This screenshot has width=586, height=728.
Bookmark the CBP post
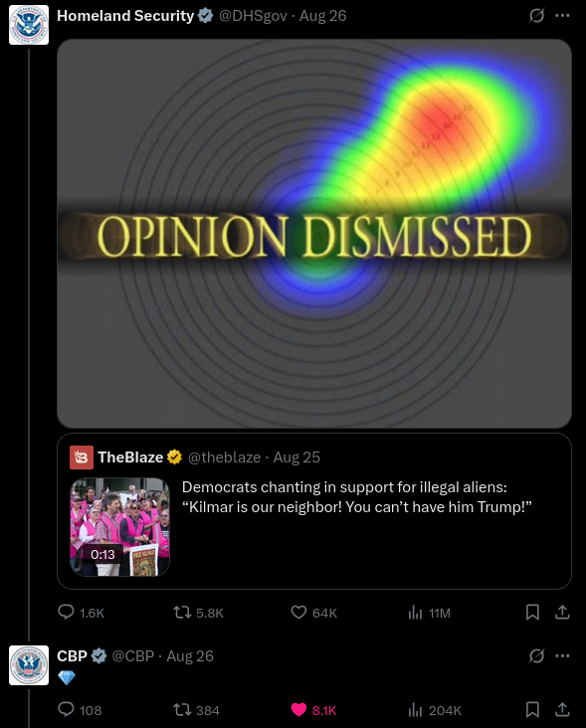coord(532,710)
